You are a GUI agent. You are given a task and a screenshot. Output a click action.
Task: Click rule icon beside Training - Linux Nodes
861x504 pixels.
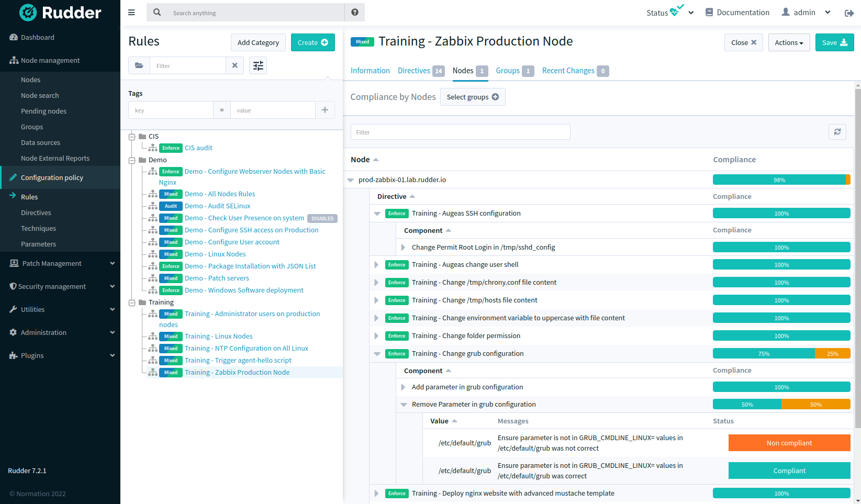(153, 337)
